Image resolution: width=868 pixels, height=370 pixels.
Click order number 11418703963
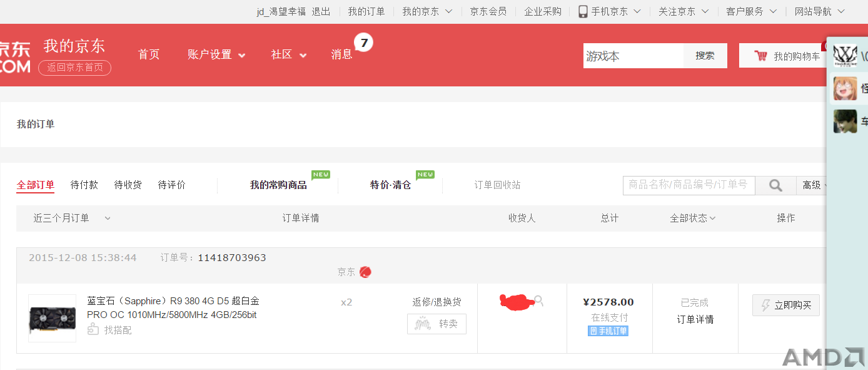point(232,258)
